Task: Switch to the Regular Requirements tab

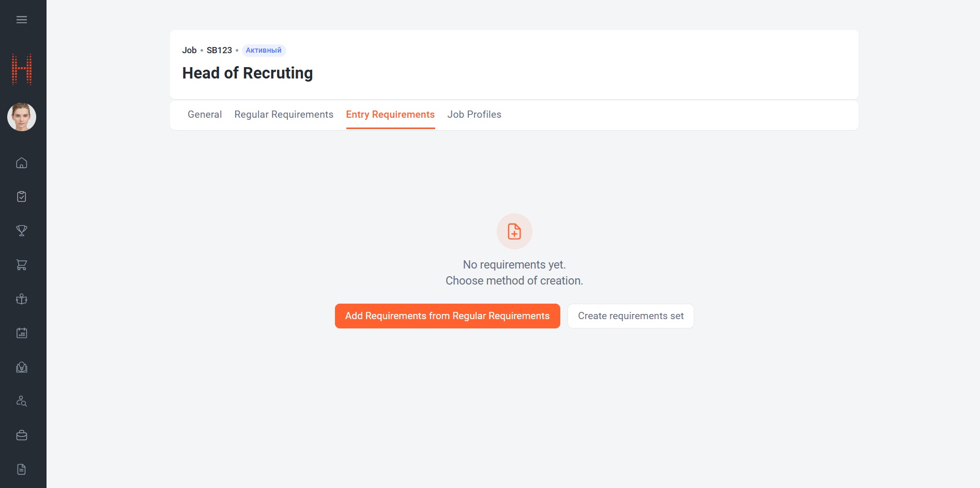Action: (x=284, y=115)
